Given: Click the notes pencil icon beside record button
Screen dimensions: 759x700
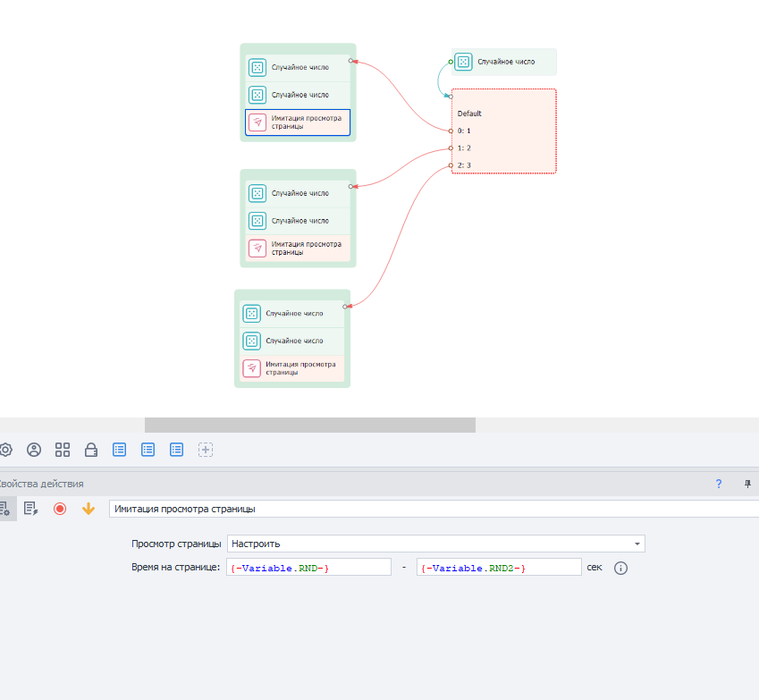Looking at the screenshot, I should [30, 509].
